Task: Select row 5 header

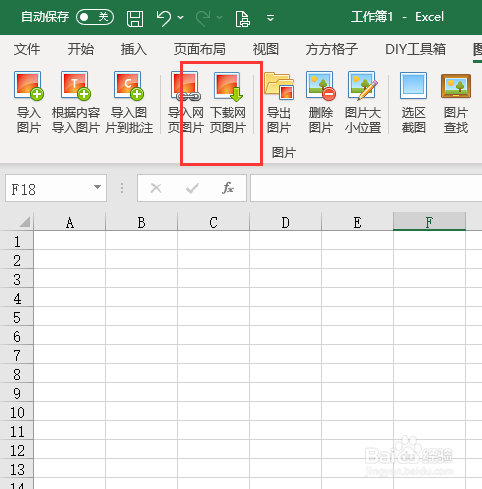Action: (17, 316)
